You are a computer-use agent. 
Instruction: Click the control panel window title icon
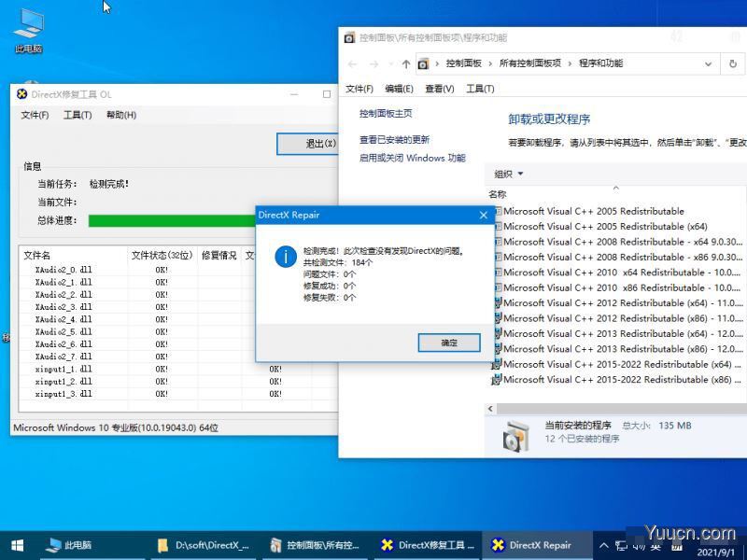coord(349,37)
